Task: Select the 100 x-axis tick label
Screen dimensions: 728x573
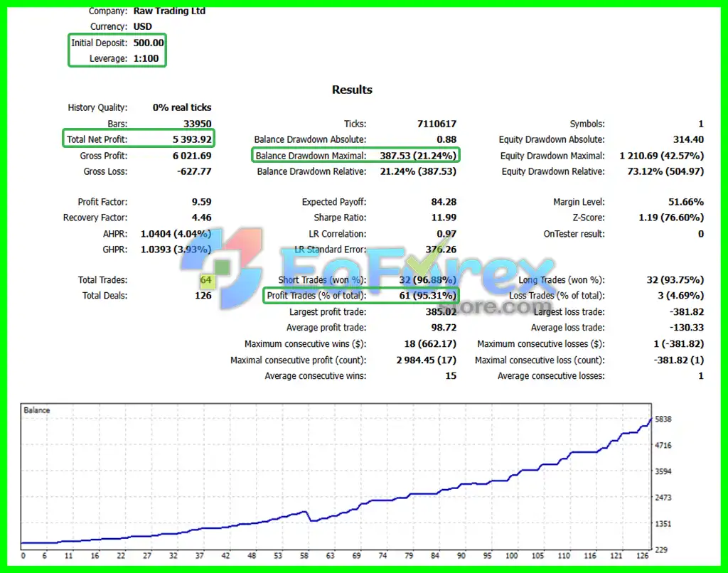Action: tap(512, 556)
